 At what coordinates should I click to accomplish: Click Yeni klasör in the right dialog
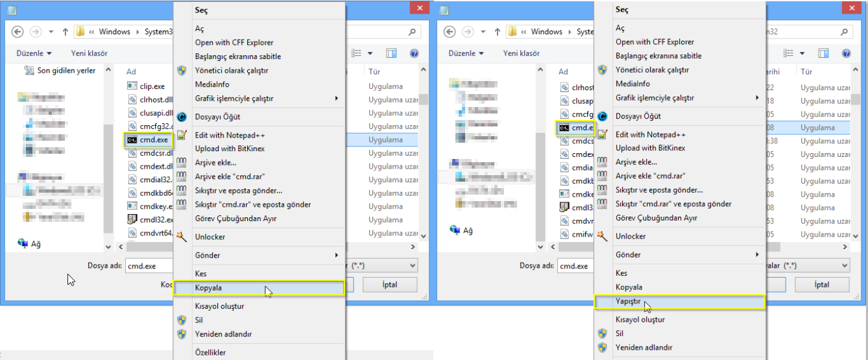click(x=522, y=53)
